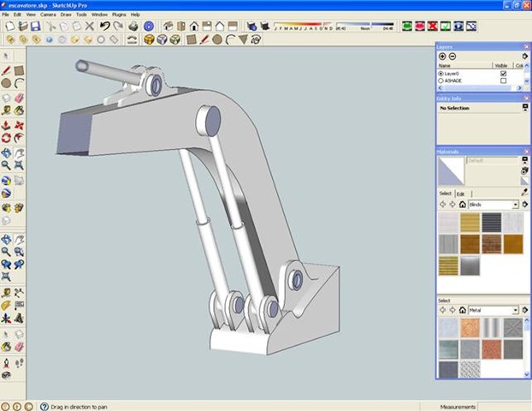Open the Camera menu
This screenshot has height=411, width=532.
48,15
